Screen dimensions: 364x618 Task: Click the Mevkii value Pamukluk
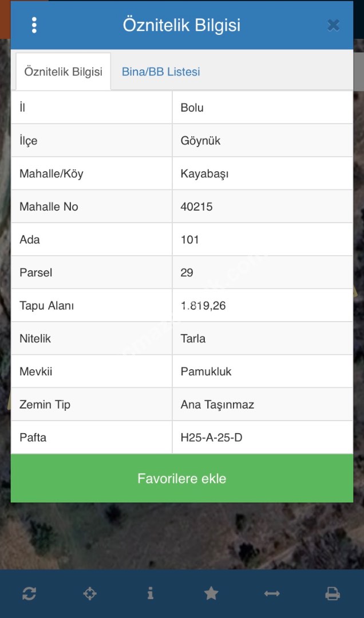pos(206,371)
